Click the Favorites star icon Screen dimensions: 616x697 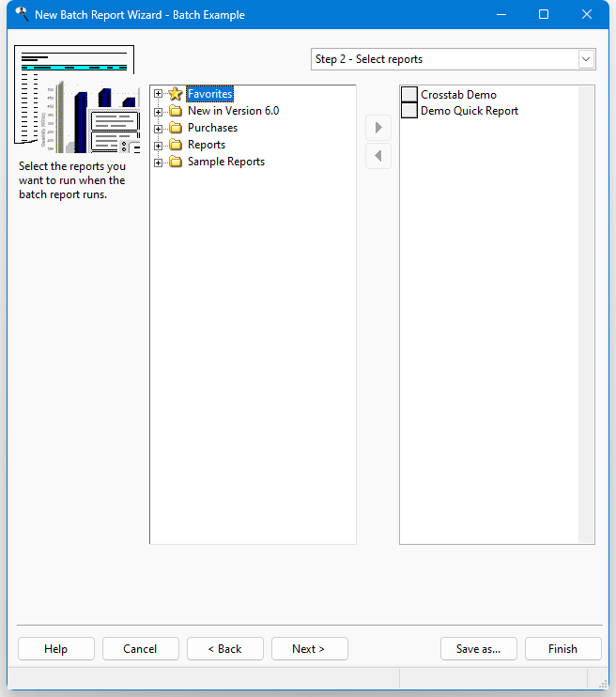[175, 94]
